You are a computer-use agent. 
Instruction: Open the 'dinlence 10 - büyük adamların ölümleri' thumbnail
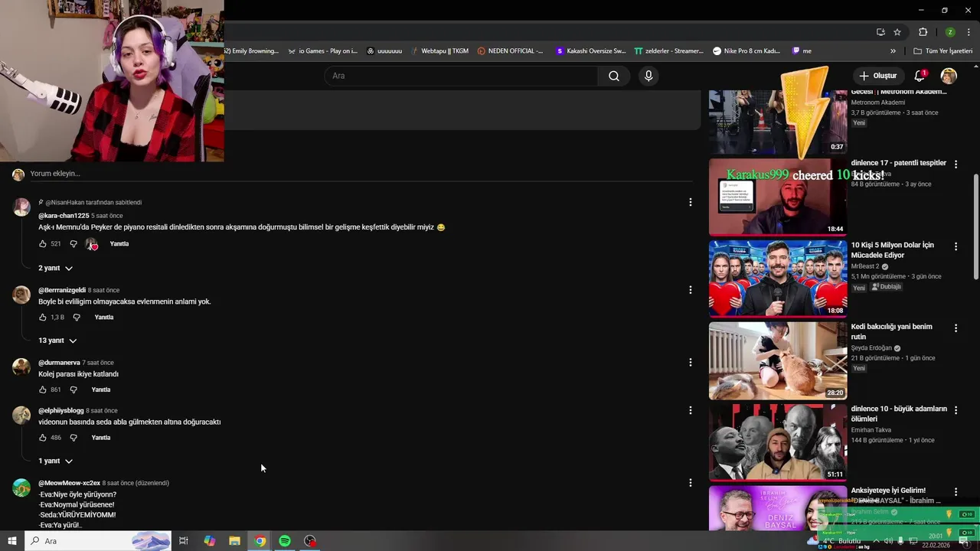click(x=778, y=442)
